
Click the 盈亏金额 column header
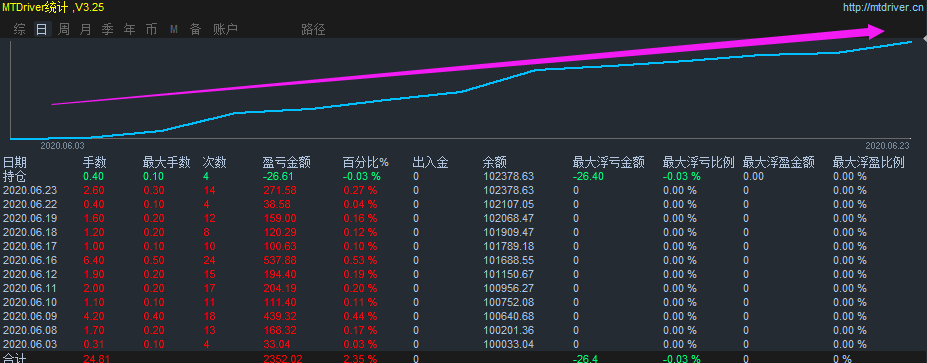[x=287, y=163]
